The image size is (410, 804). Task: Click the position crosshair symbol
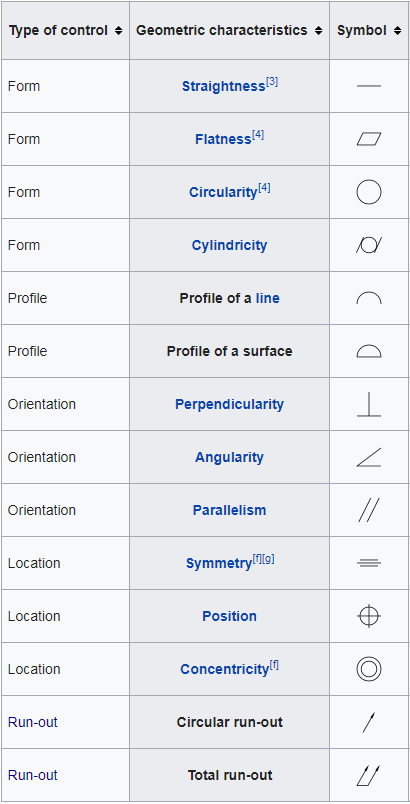point(369,616)
